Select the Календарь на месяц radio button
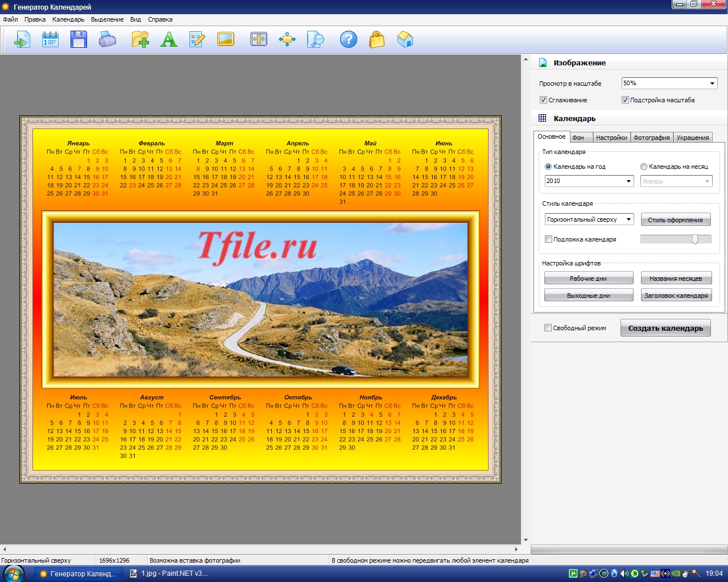728x582 pixels. click(x=644, y=167)
